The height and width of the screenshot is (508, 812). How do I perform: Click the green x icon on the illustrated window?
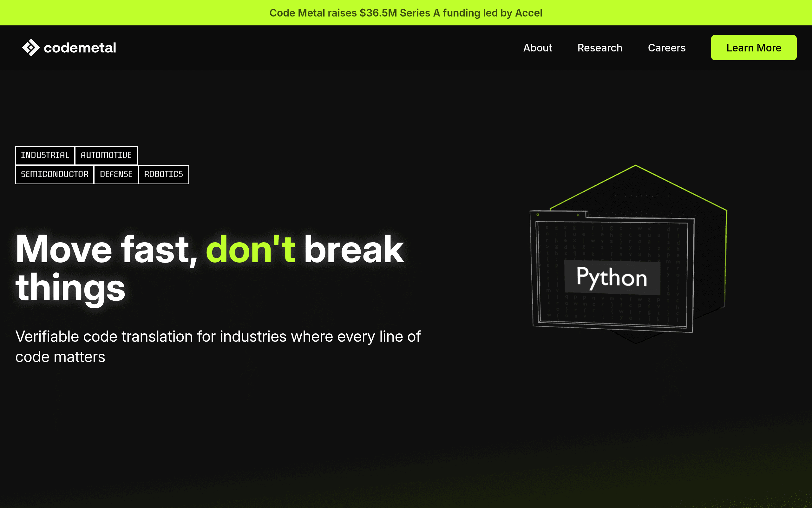pyautogui.click(x=578, y=215)
